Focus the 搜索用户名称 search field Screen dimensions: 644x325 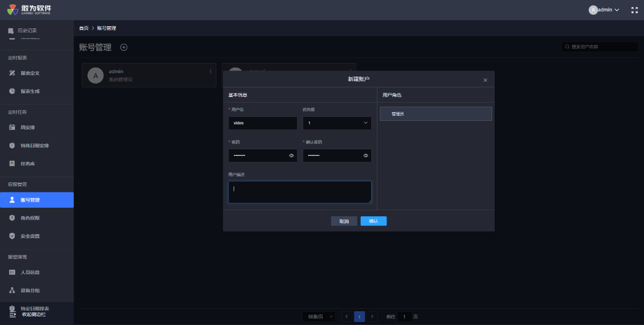pyautogui.click(x=600, y=47)
